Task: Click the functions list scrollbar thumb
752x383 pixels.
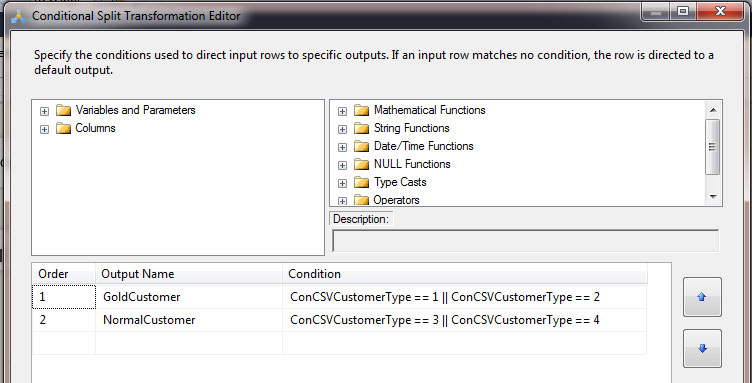Action: click(x=713, y=147)
